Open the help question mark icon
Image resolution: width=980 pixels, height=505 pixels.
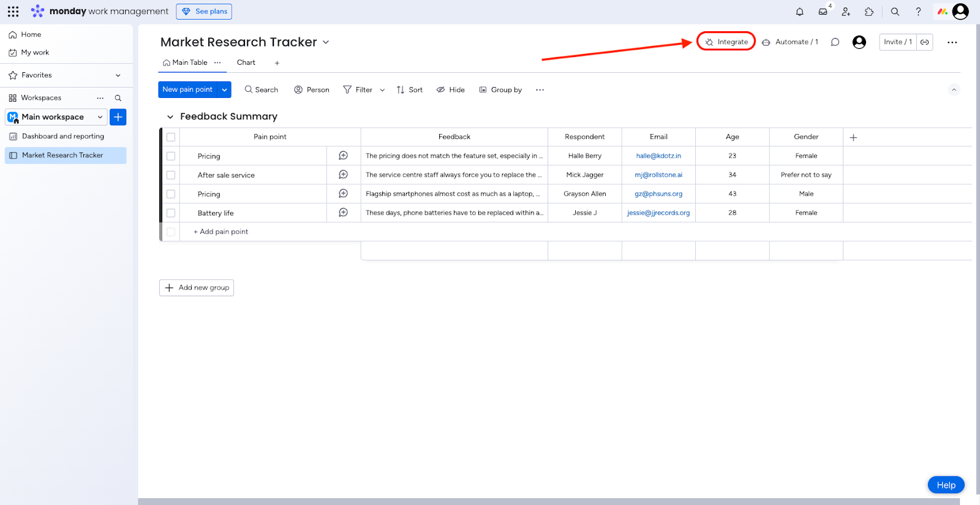click(x=918, y=12)
